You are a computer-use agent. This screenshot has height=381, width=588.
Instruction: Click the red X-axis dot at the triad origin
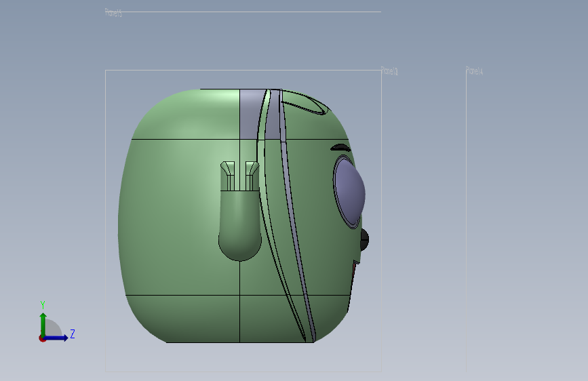pos(42,338)
